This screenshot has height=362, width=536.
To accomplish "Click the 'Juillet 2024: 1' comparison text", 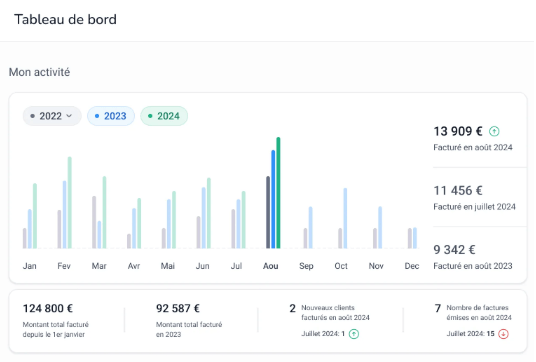I will click(323, 334).
